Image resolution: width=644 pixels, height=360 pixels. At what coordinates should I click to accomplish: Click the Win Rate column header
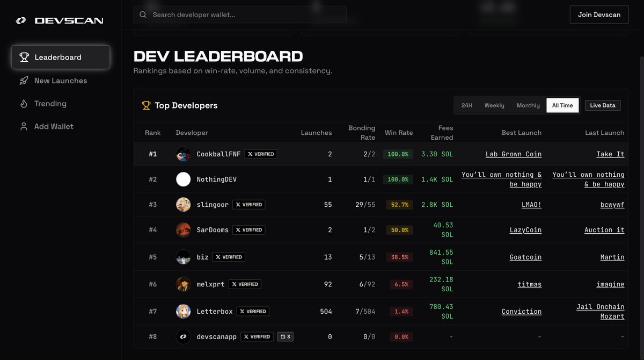pyautogui.click(x=399, y=133)
